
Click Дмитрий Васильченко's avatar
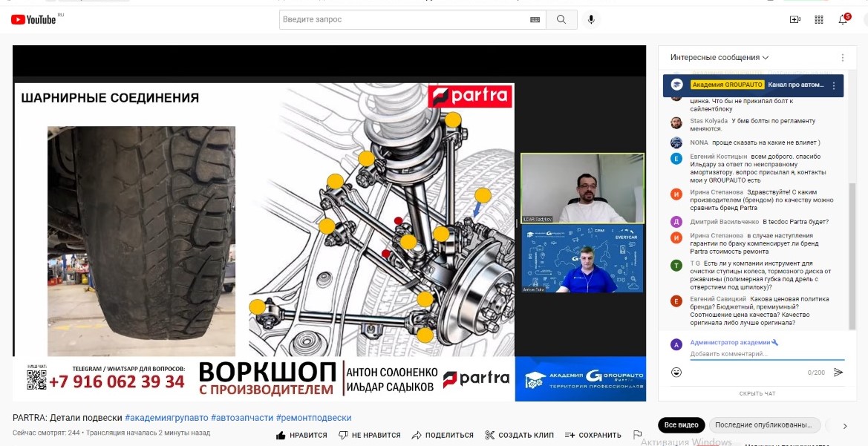676,222
